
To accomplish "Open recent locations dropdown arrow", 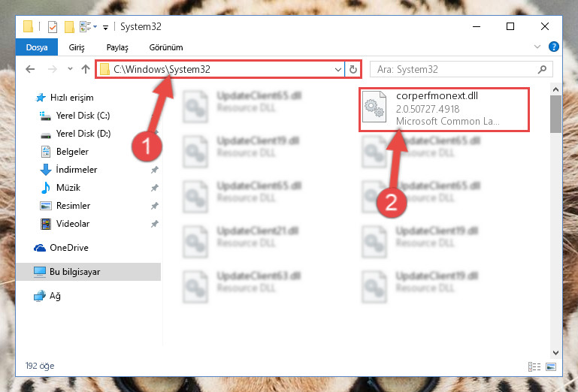I will tap(70, 69).
